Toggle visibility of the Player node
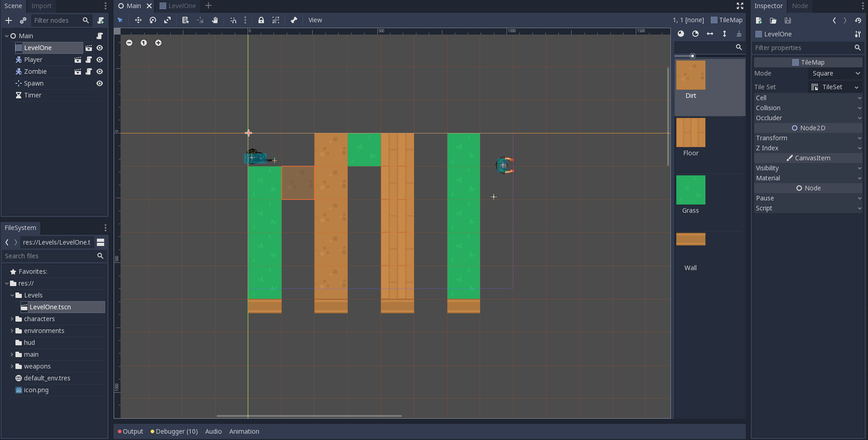Image resolution: width=868 pixels, height=440 pixels. (99, 60)
